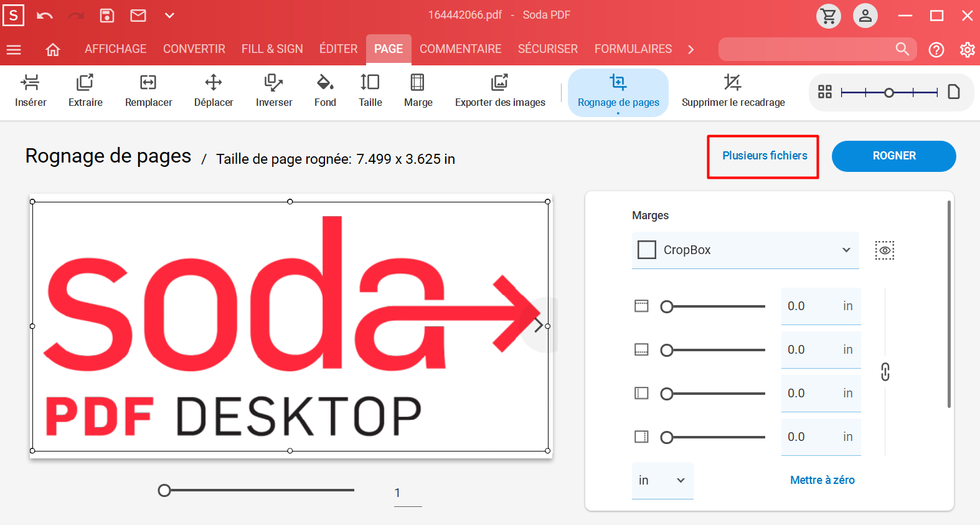Open the FILL & SIGN tab
Viewport: 980px width, 525px height.
(272, 49)
